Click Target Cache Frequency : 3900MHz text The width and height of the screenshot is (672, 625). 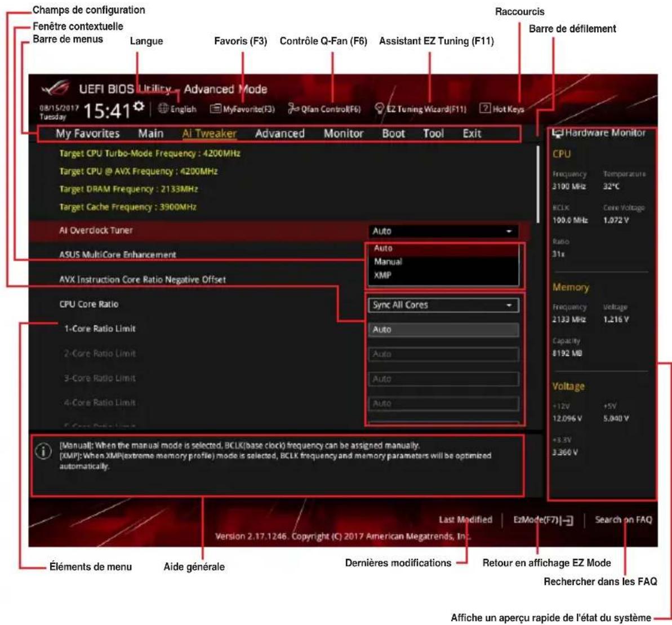(x=128, y=207)
